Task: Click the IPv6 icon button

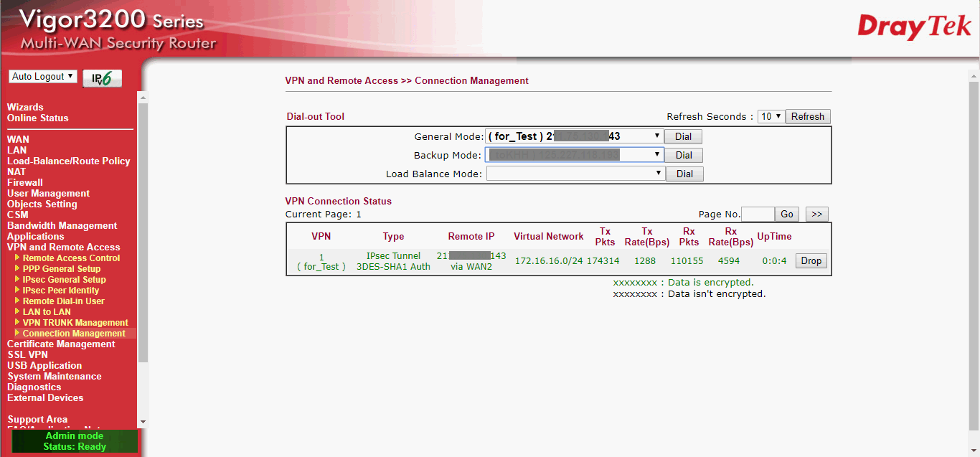Action: point(103,78)
